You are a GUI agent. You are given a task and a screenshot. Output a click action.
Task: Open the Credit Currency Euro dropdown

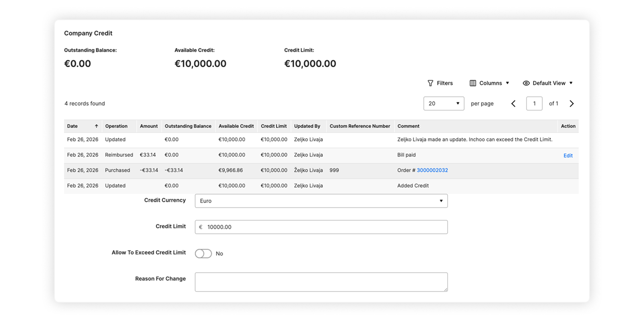click(x=321, y=201)
